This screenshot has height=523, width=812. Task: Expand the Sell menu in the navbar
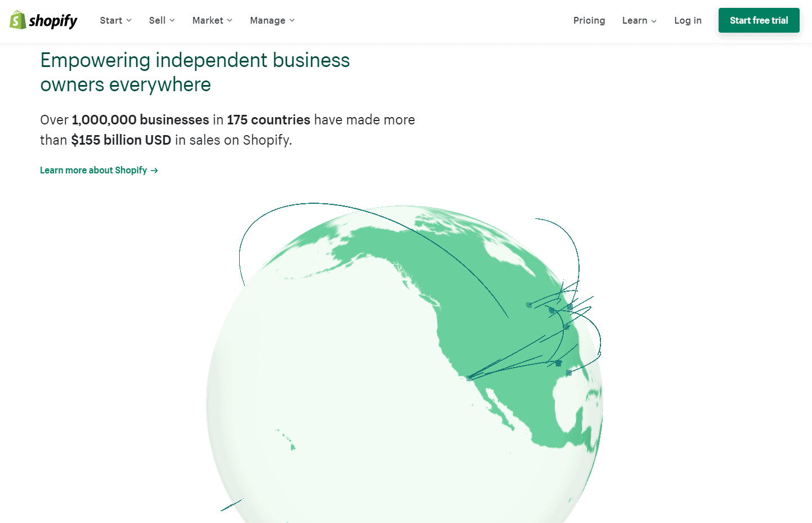[158, 20]
